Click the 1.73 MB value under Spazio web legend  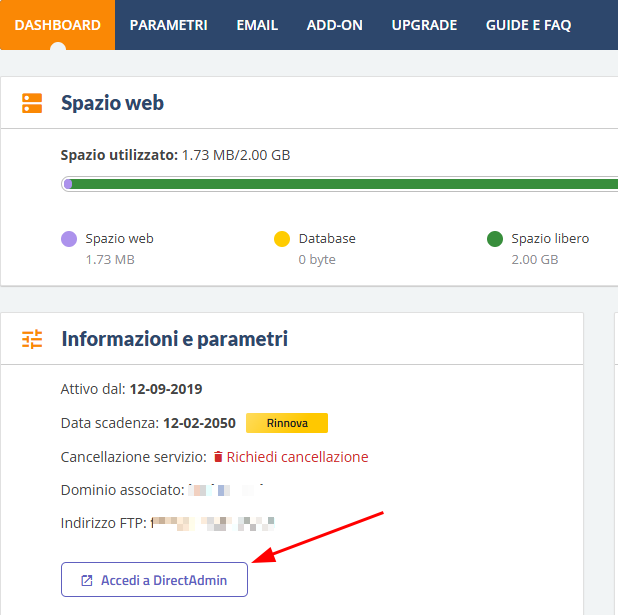pos(110,260)
